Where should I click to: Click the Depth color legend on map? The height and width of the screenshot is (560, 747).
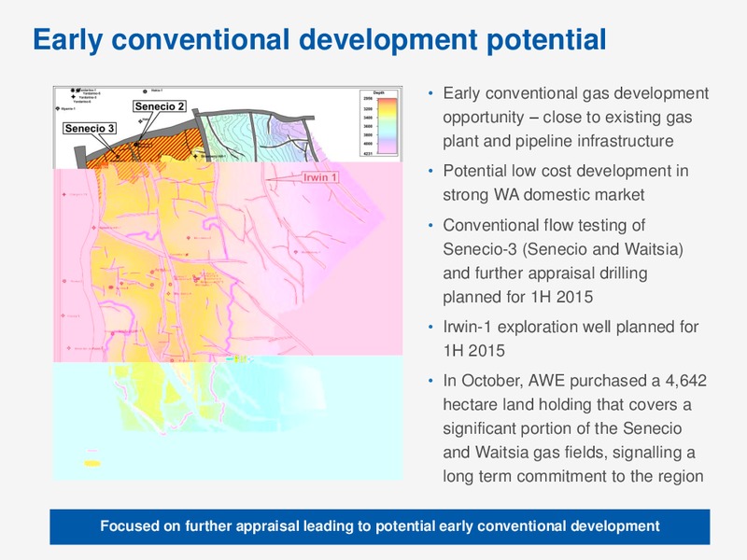pyautogui.click(x=379, y=123)
